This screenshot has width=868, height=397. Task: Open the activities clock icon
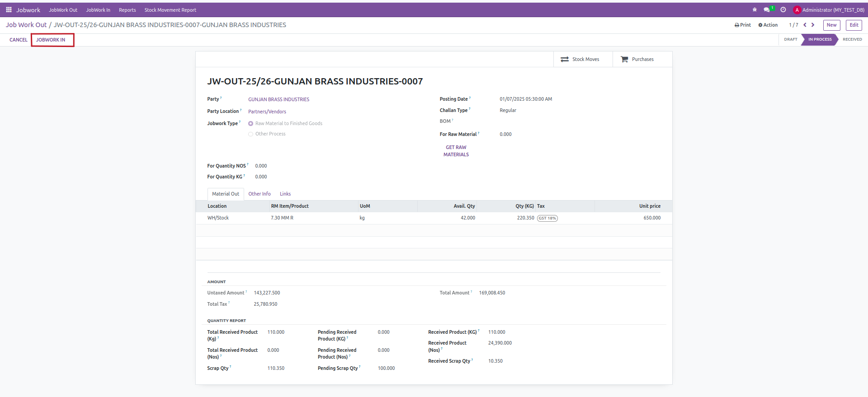click(x=783, y=9)
